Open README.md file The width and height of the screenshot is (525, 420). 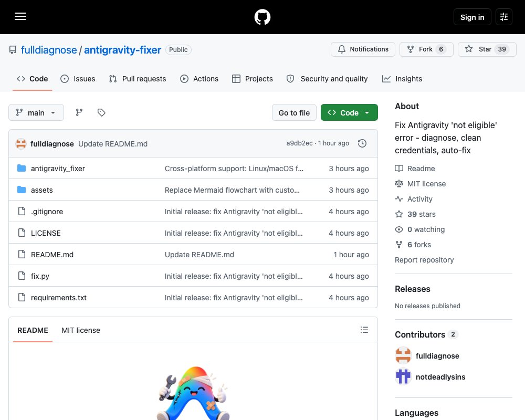click(x=52, y=255)
